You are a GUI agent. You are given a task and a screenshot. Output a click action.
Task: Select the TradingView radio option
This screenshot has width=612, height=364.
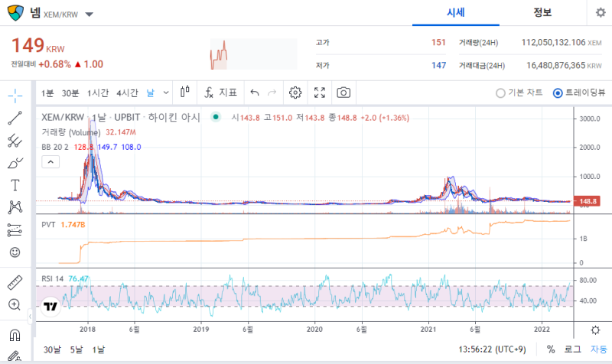(558, 93)
